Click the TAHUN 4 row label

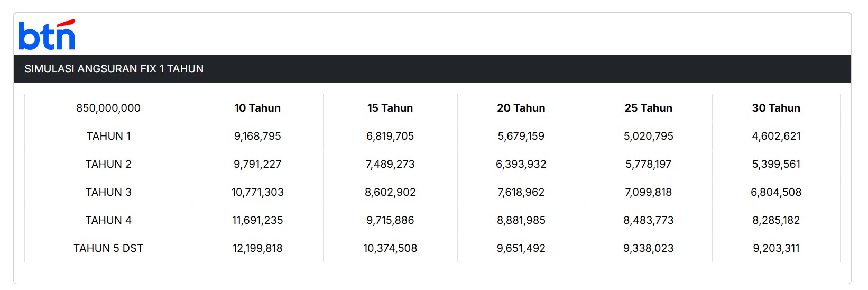108,220
